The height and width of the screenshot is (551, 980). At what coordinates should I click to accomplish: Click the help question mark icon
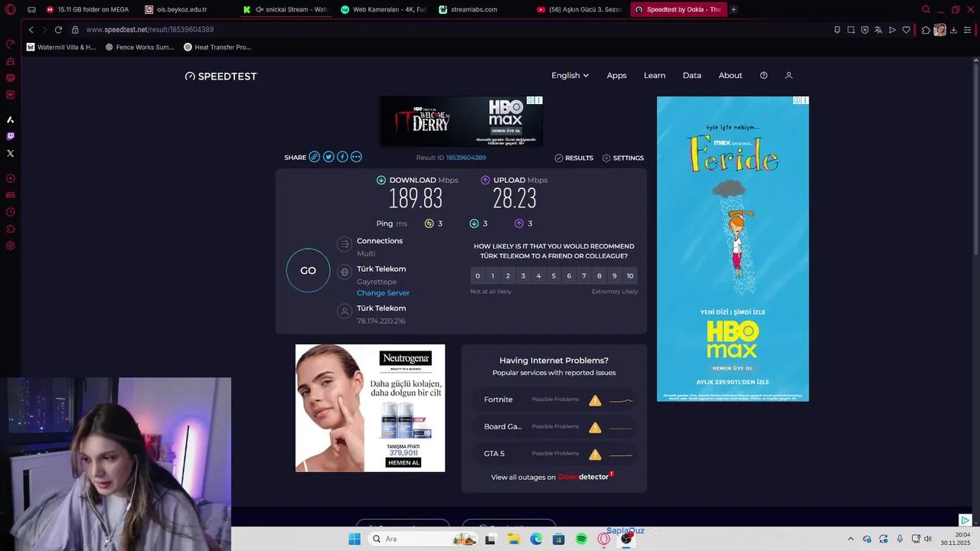(763, 76)
